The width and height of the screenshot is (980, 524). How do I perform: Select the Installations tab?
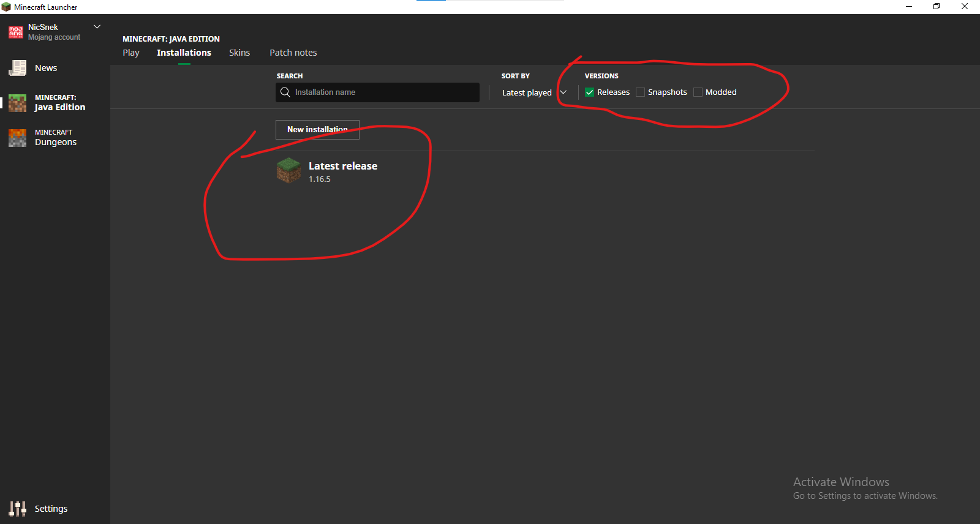(x=184, y=53)
